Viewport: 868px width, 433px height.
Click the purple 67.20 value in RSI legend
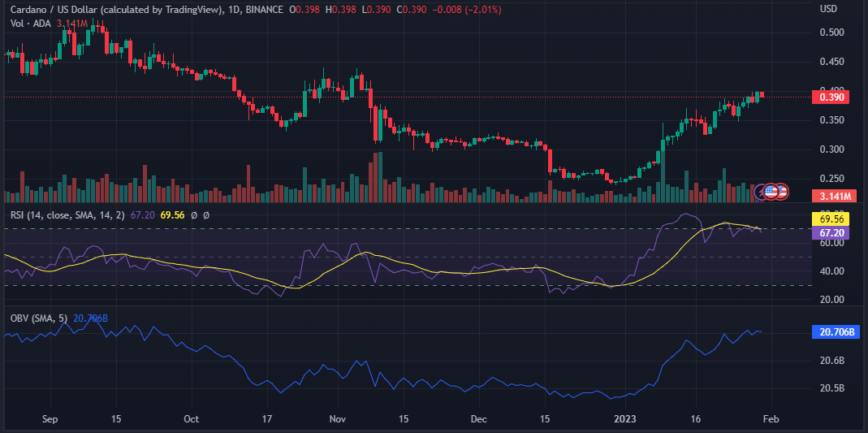[x=141, y=214]
